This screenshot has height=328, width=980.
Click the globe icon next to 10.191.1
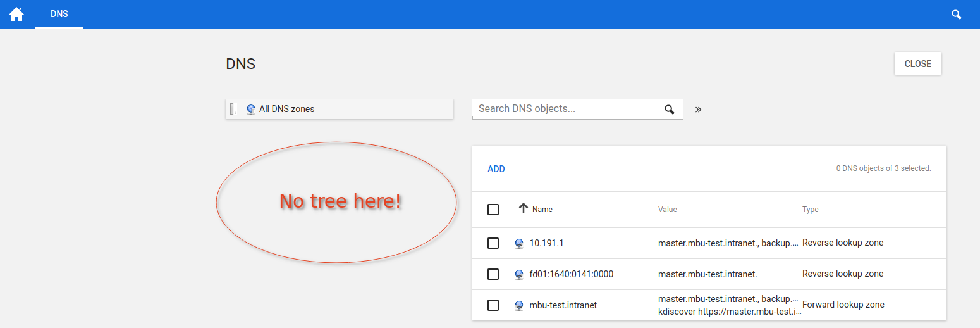tap(519, 243)
